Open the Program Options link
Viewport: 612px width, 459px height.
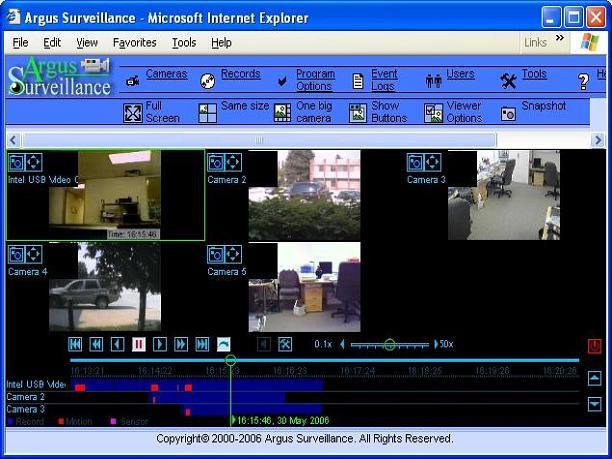(x=315, y=80)
